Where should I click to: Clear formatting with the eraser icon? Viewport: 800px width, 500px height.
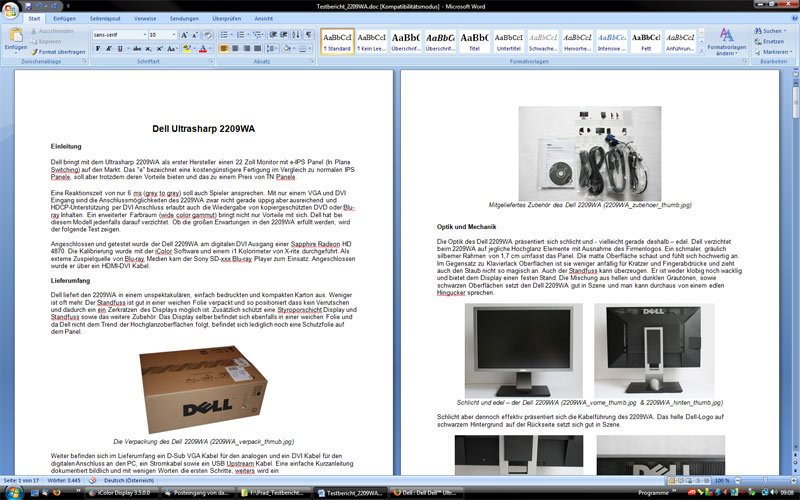[x=208, y=35]
